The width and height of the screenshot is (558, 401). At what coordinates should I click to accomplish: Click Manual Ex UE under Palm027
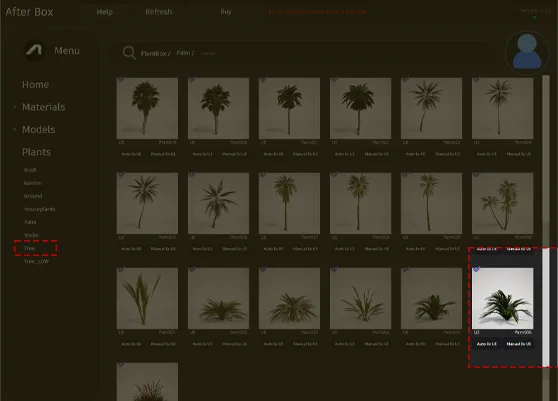[x=305, y=249]
